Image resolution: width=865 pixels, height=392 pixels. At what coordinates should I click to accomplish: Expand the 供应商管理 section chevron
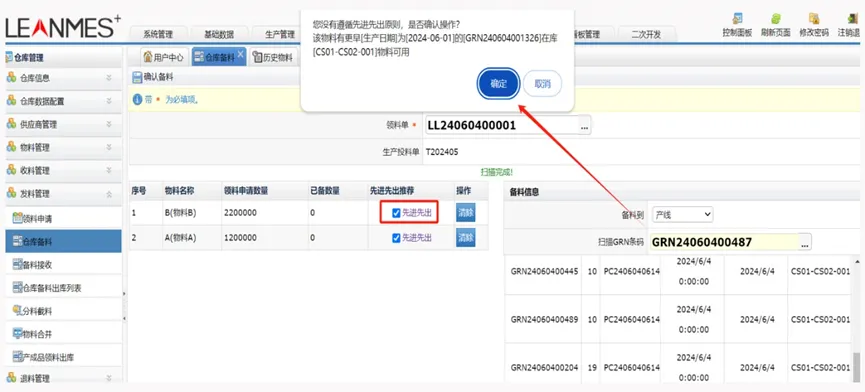(x=109, y=125)
